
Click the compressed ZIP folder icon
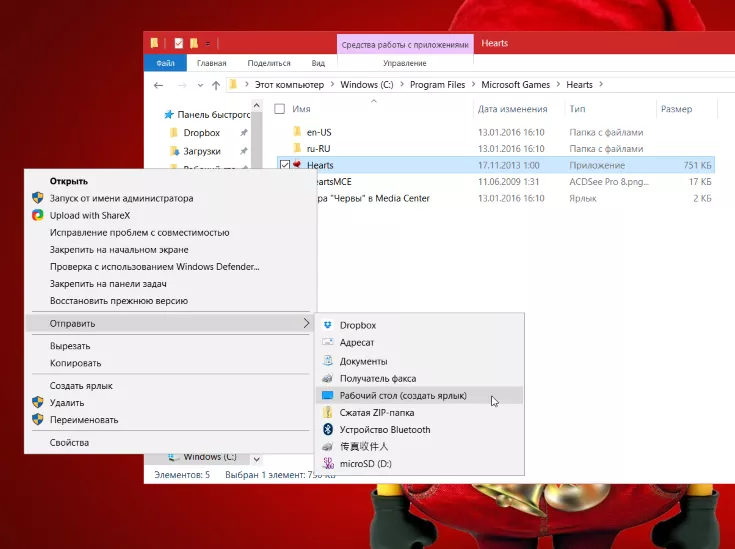click(x=328, y=412)
